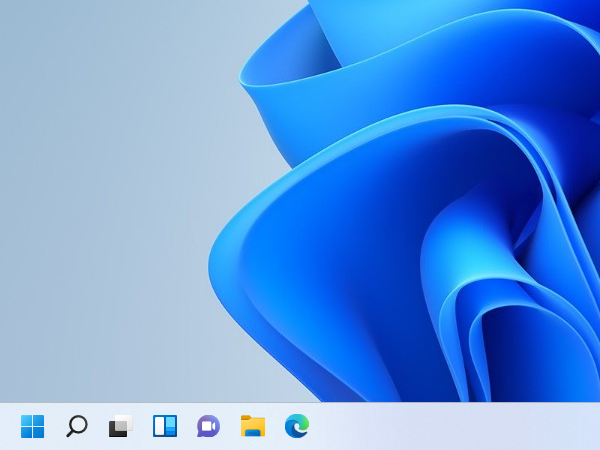Open Task View from the taskbar

click(121, 426)
